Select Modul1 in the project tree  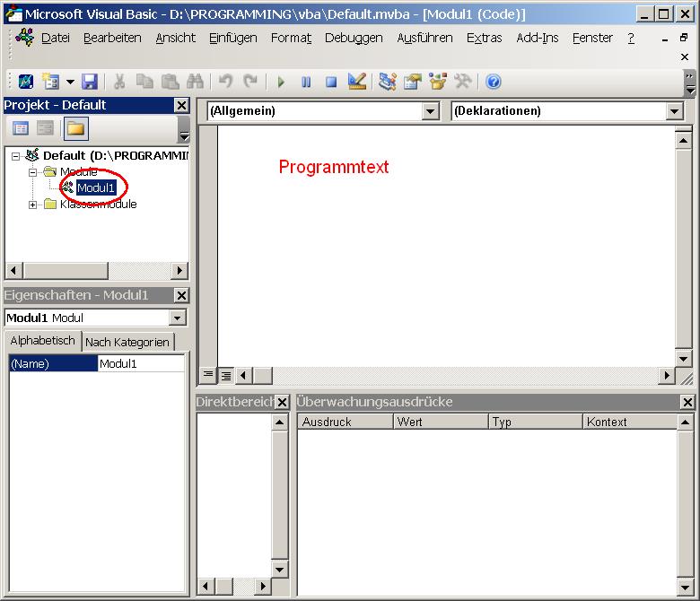click(x=96, y=187)
